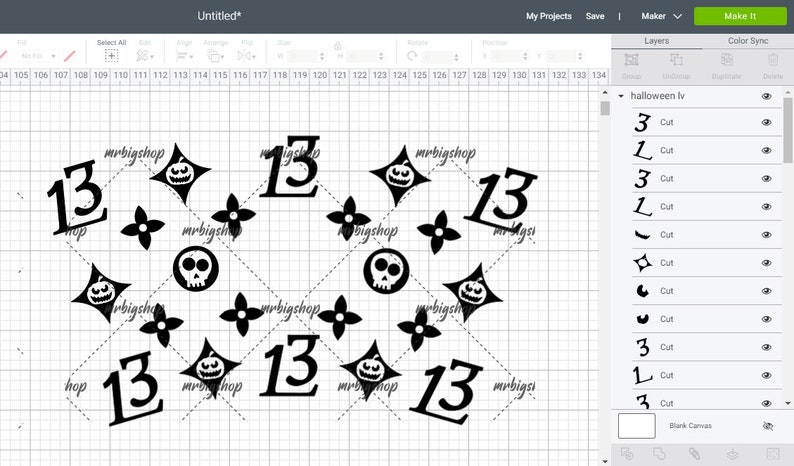Viewport: 794px width, 466px height.
Task: Open the No Fill dropdown
Action: click(37, 56)
